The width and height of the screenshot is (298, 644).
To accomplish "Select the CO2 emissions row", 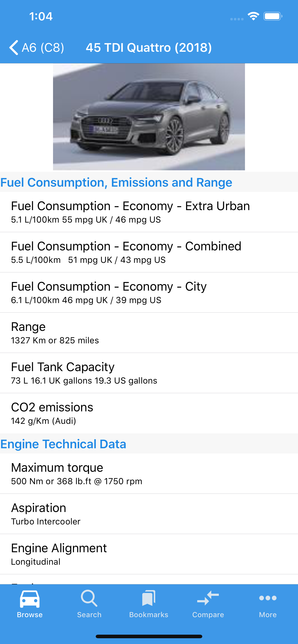I will pyautogui.click(x=149, y=413).
